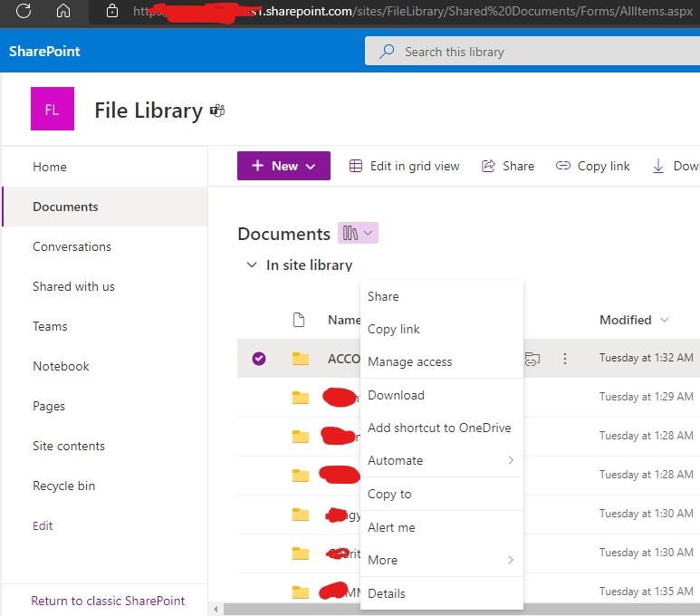The width and height of the screenshot is (700, 616).
Task: Click the search magnifier icon
Action: pyautogui.click(x=387, y=52)
